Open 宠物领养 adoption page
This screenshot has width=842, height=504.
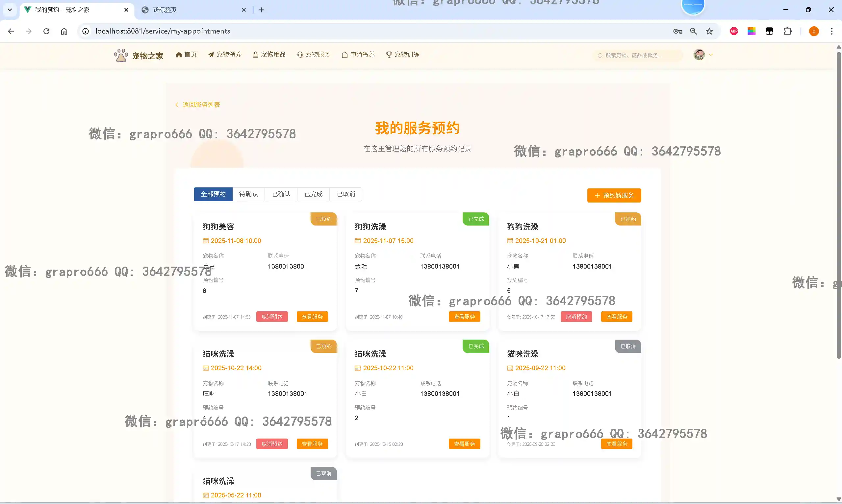pos(225,54)
